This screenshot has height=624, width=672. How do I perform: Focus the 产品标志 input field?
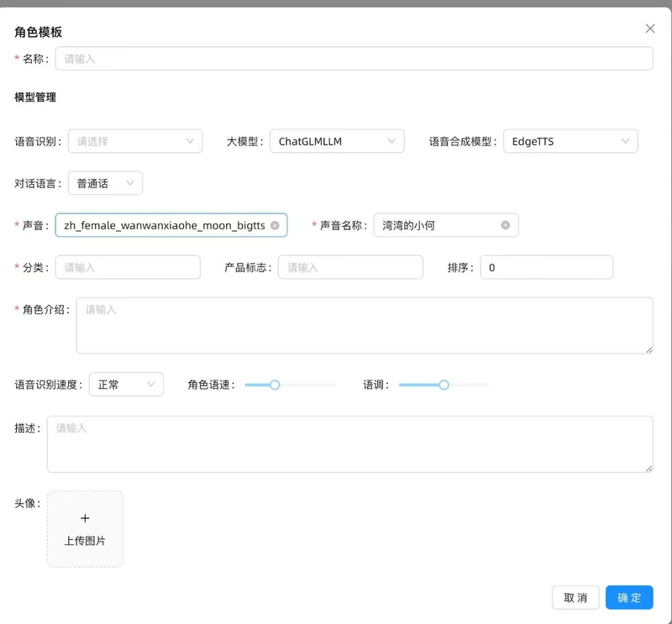point(350,267)
